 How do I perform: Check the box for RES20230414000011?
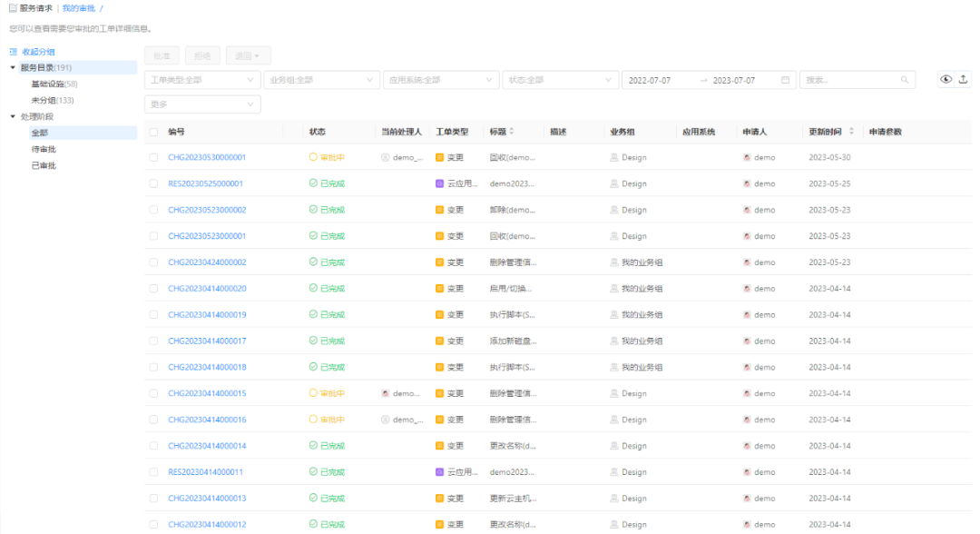click(153, 472)
